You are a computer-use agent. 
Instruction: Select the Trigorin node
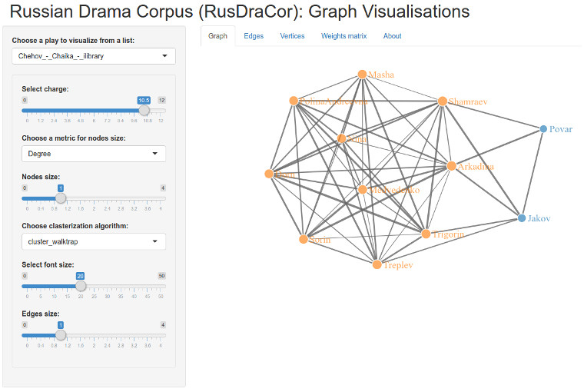426,234
